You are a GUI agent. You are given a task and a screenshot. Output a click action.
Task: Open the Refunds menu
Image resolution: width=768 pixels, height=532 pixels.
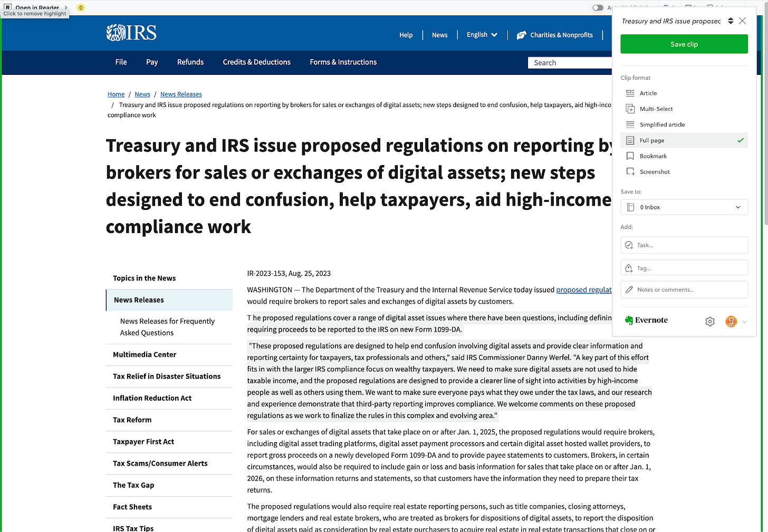tap(190, 62)
